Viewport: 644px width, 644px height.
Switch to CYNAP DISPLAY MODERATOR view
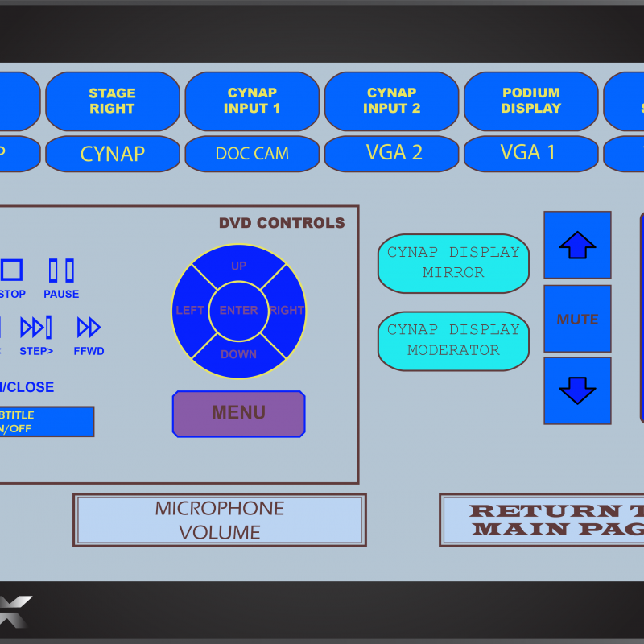(x=453, y=340)
